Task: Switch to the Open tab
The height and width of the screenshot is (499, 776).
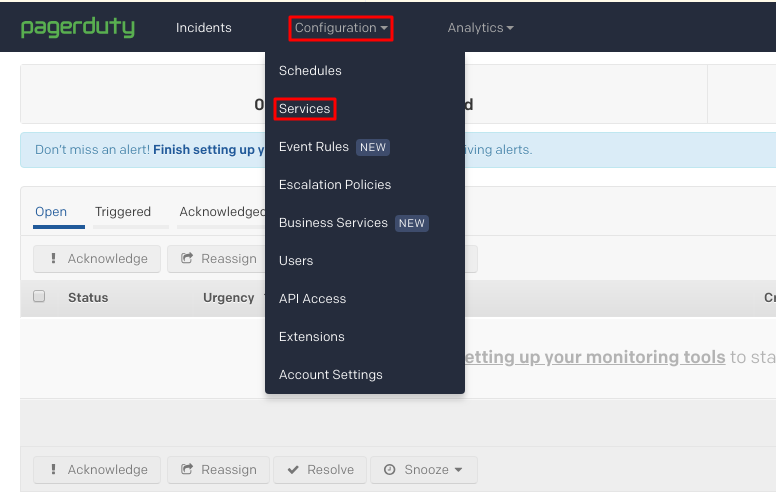Action: (51, 212)
